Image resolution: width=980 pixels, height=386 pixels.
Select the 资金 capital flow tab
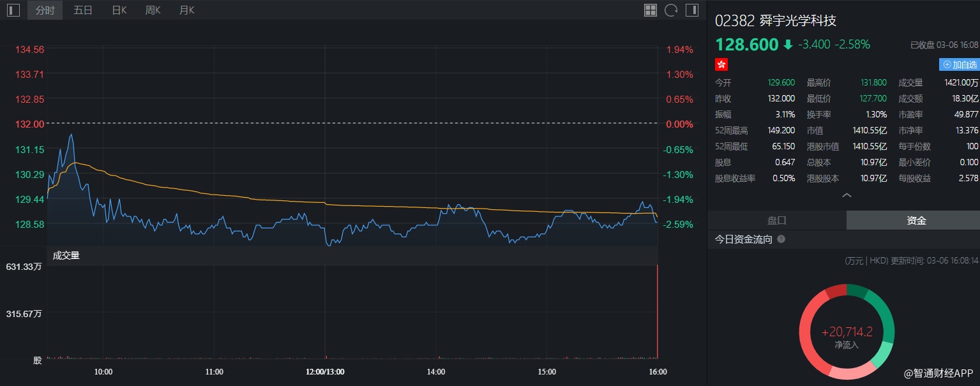(916, 220)
